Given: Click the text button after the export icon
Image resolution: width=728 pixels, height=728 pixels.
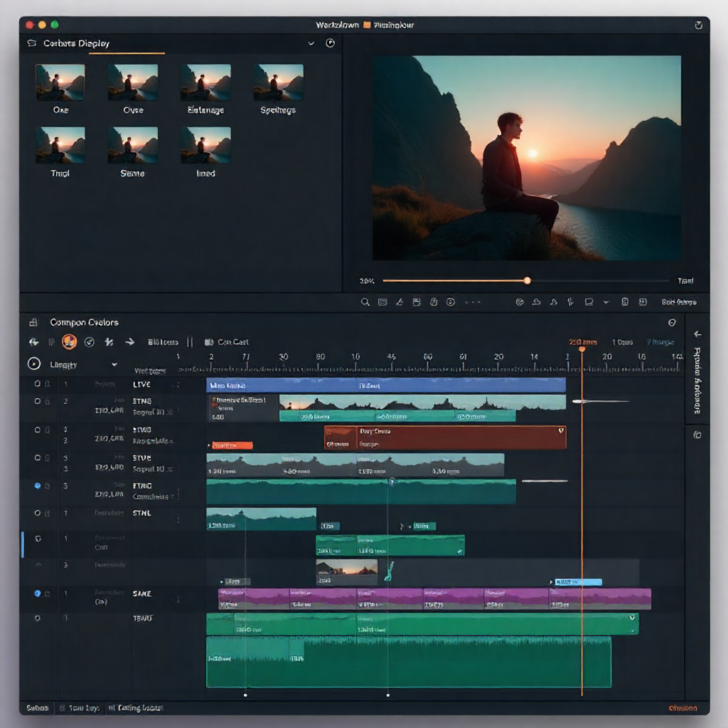Looking at the screenshot, I should (x=679, y=302).
